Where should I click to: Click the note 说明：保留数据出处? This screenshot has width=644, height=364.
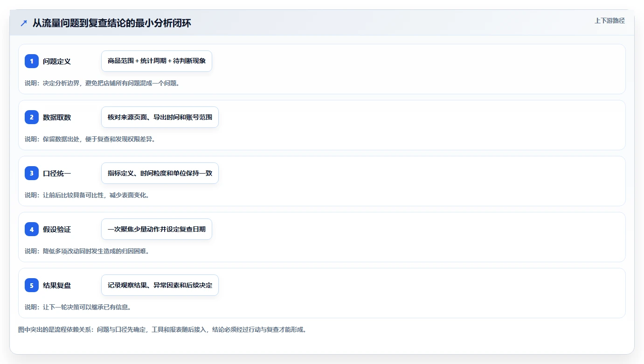click(90, 139)
